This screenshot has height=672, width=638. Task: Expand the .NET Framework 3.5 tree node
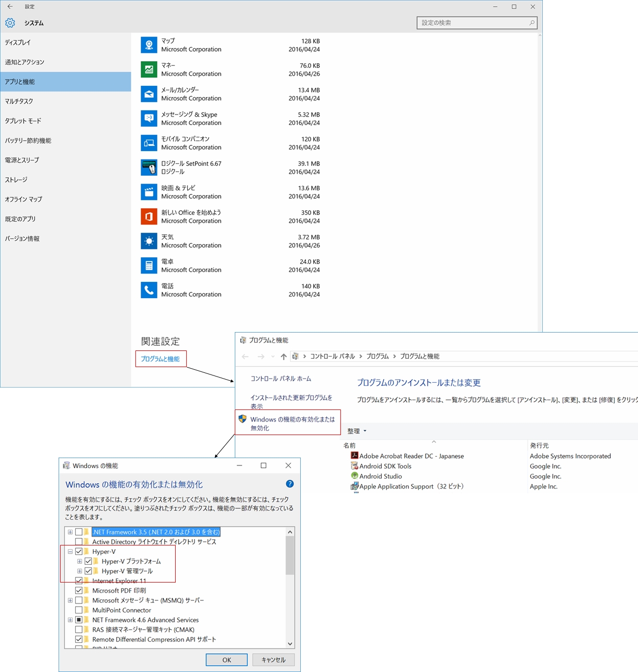click(x=70, y=532)
